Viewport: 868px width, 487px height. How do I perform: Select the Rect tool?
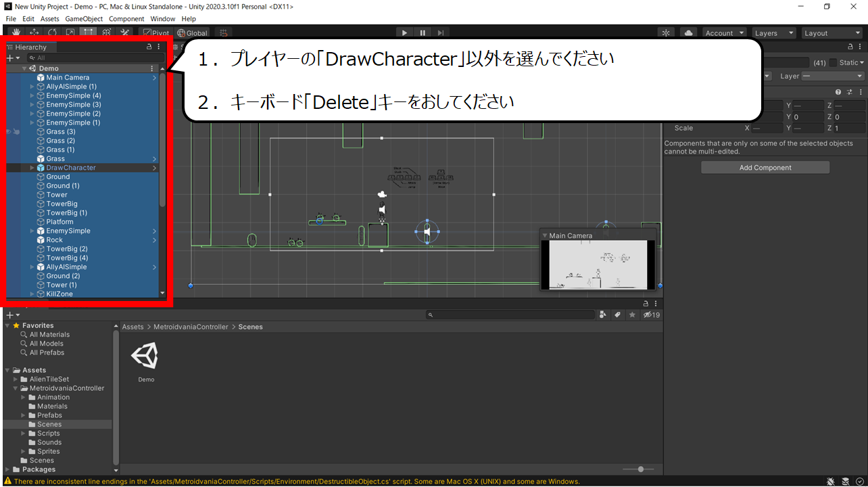click(89, 32)
